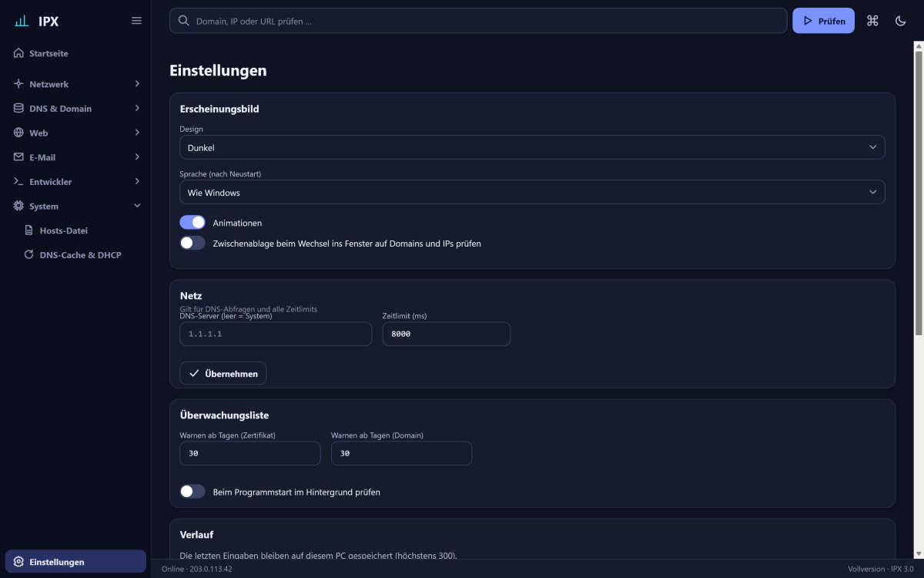Disable the Animationen toggle
The width and height of the screenshot is (924, 578).
click(192, 223)
